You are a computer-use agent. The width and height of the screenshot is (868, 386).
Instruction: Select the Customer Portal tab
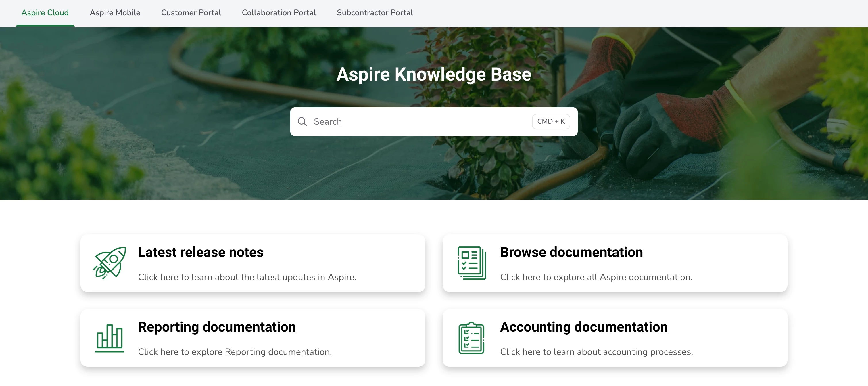(x=191, y=13)
